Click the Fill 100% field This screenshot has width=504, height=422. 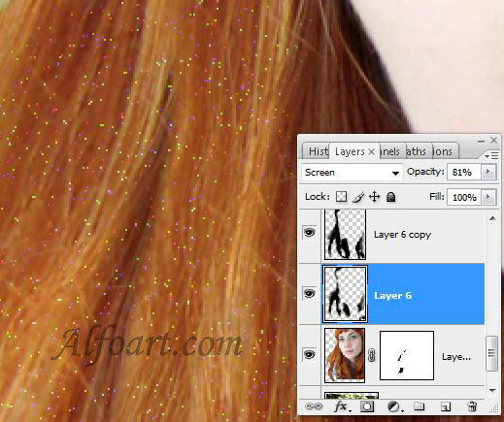click(464, 197)
